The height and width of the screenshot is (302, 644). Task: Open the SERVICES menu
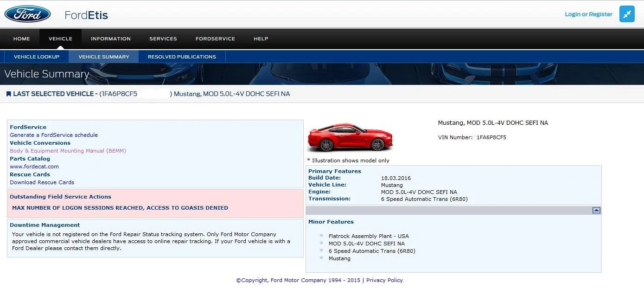click(x=163, y=39)
